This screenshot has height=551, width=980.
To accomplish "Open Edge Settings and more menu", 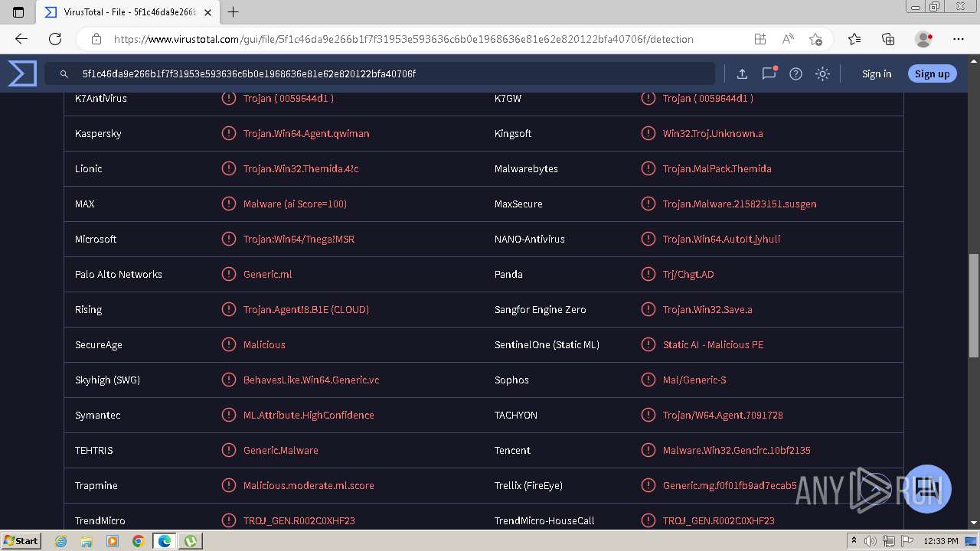I will (x=959, y=39).
